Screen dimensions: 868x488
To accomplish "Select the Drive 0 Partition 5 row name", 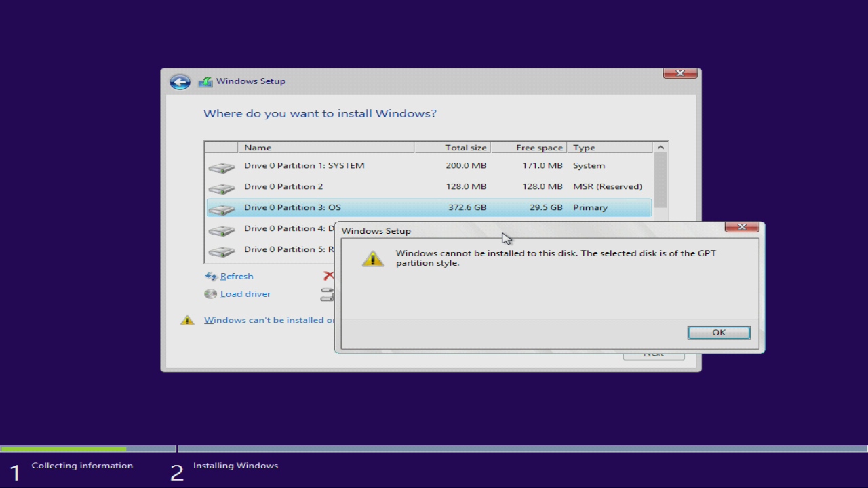I will [x=290, y=249].
